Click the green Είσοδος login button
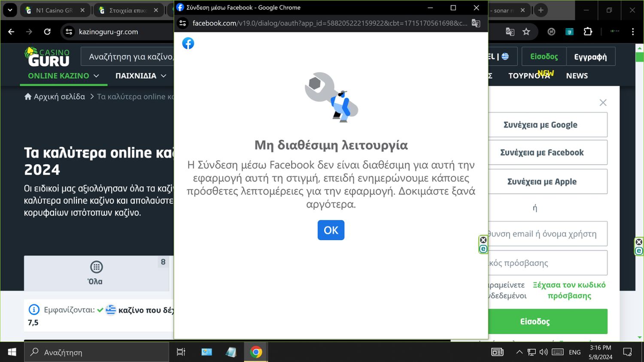 pyautogui.click(x=547, y=321)
